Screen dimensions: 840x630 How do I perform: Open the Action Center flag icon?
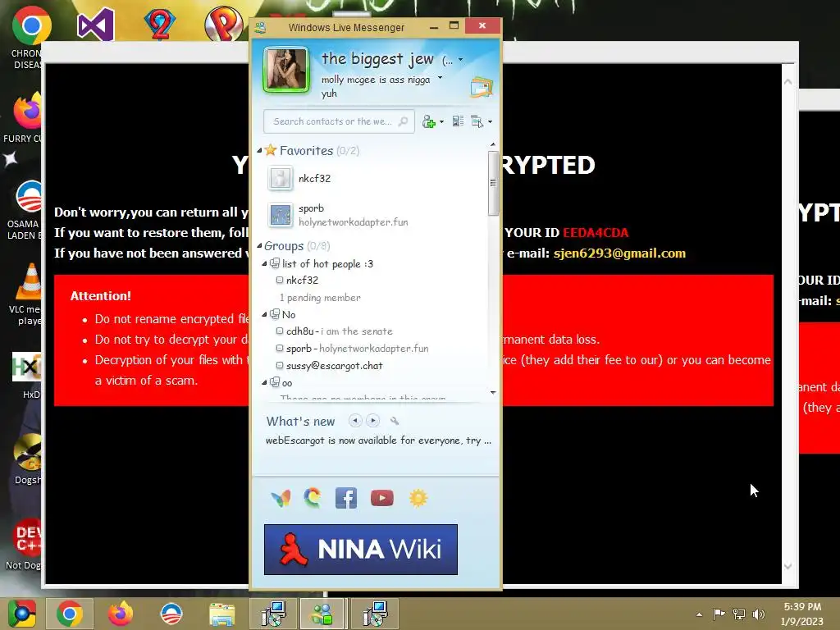coord(719,614)
